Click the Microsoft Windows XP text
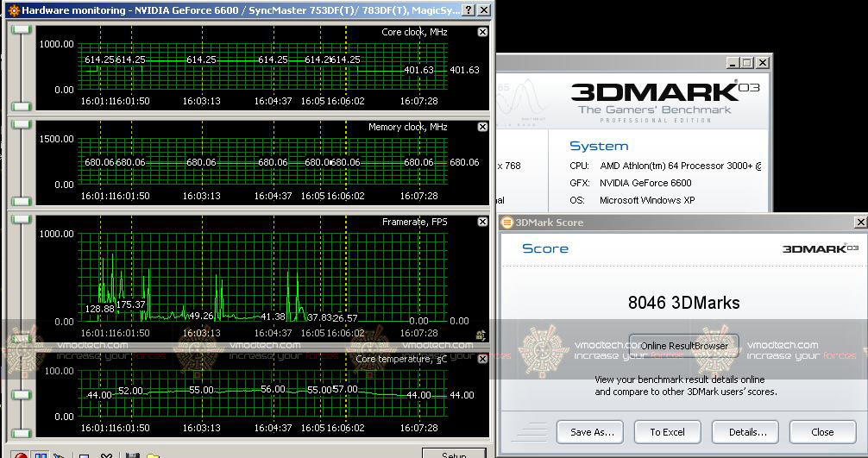 (x=647, y=200)
